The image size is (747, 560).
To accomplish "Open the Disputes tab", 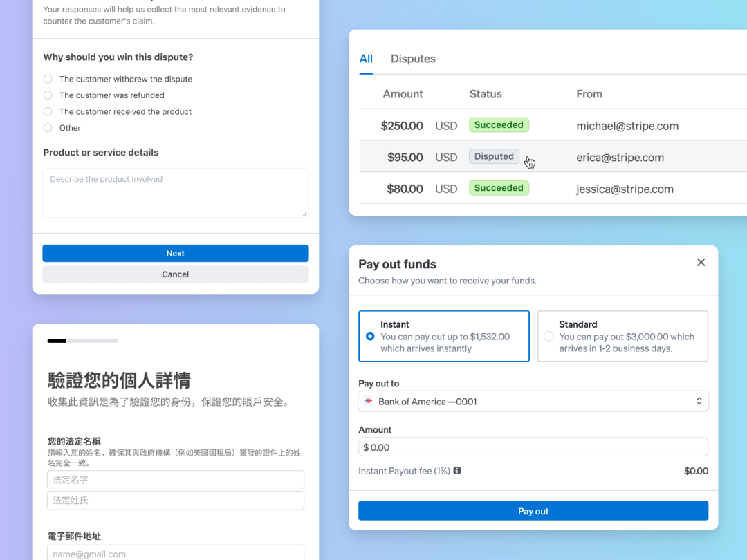I will 413,59.
